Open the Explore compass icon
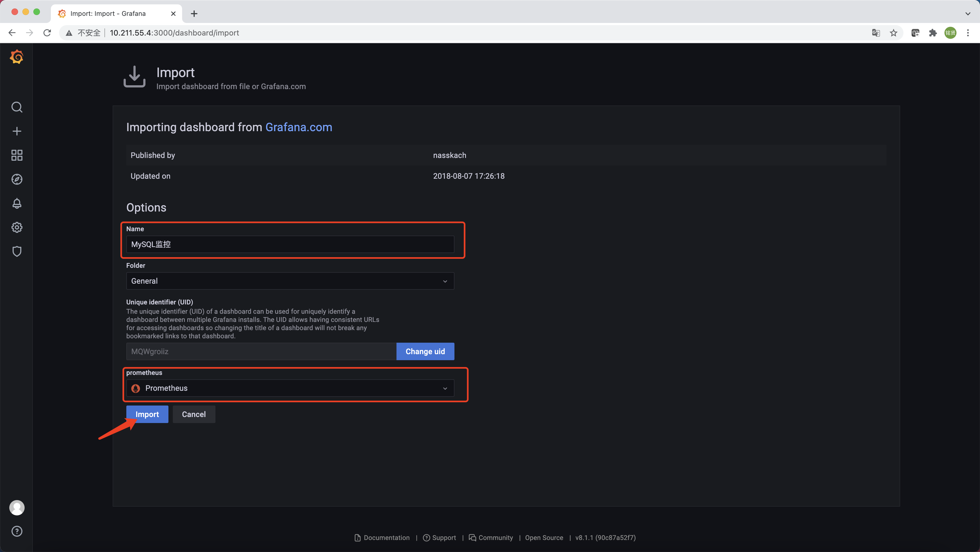This screenshot has width=980, height=552. 17,179
